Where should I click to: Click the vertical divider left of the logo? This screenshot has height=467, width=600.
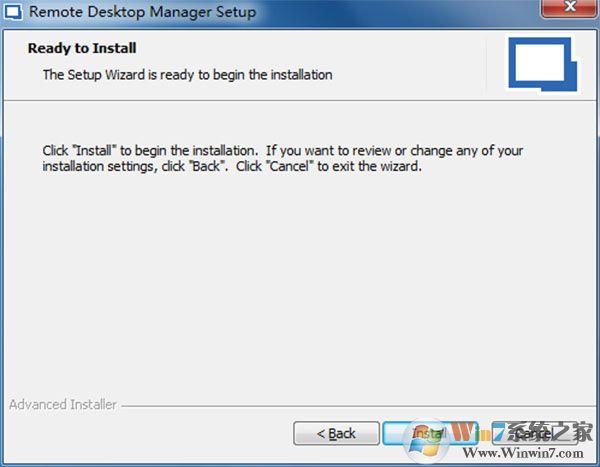pyautogui.click(x=486, y=66)
